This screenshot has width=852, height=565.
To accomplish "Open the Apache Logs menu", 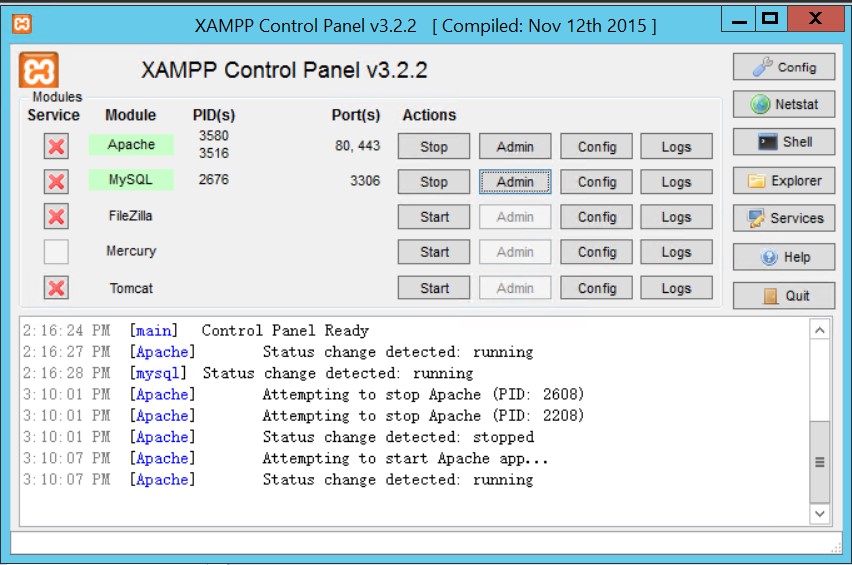I will (676, 146).
